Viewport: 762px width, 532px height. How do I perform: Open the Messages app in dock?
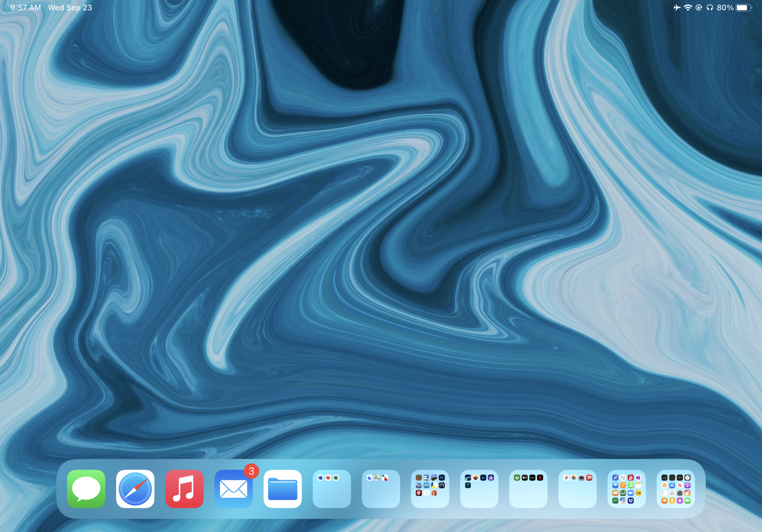click(86, 489)
